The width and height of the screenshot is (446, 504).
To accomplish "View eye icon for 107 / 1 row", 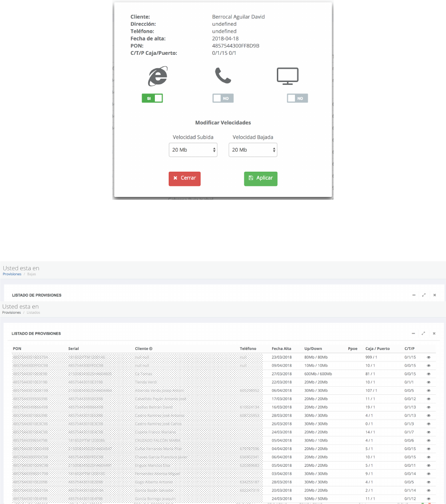I will click(x=429, y=391).
